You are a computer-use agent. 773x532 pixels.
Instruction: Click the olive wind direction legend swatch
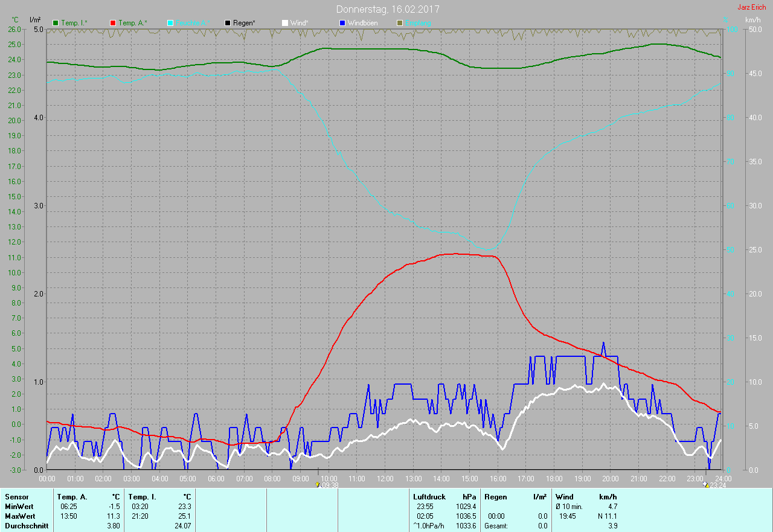tap(400, 23)
